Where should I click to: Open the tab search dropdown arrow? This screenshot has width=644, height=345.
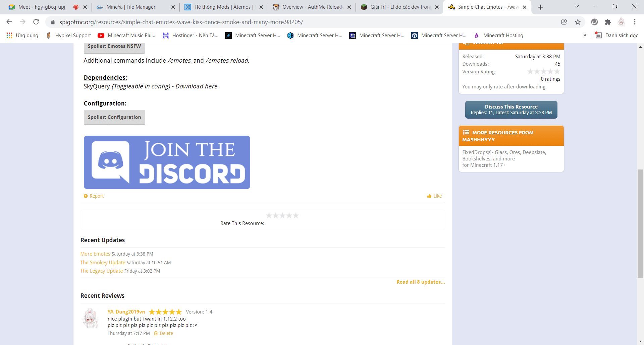tap(577, 6)
